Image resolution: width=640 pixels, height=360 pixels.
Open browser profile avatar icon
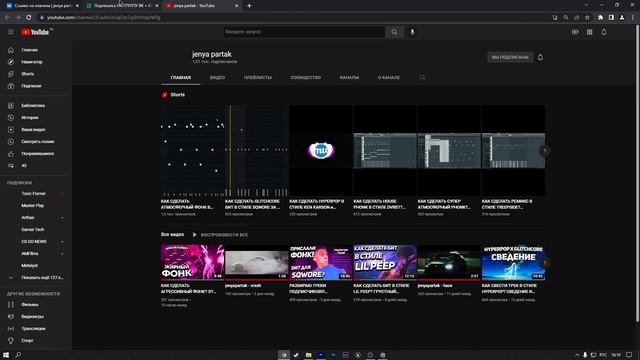tap(622, 18)
